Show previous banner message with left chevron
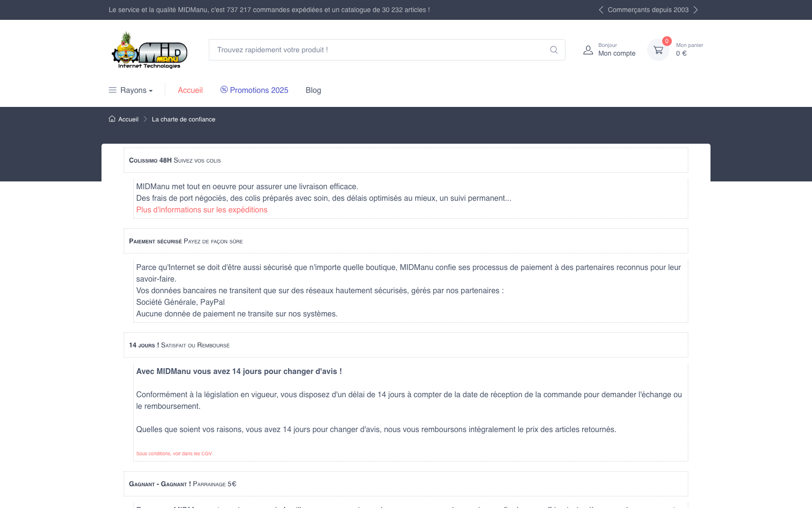This screenshot has height=508, width=812. point(601,10)
